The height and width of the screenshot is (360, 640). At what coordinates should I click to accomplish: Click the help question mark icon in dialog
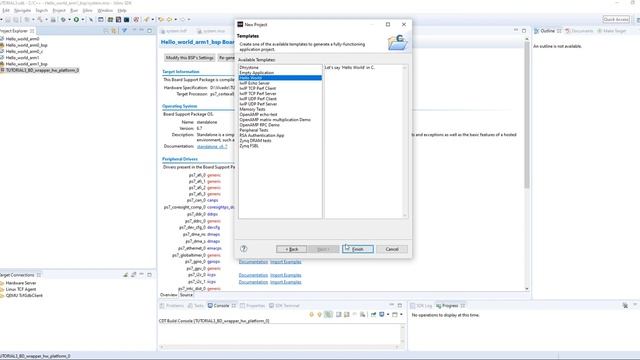coord(244,249)
